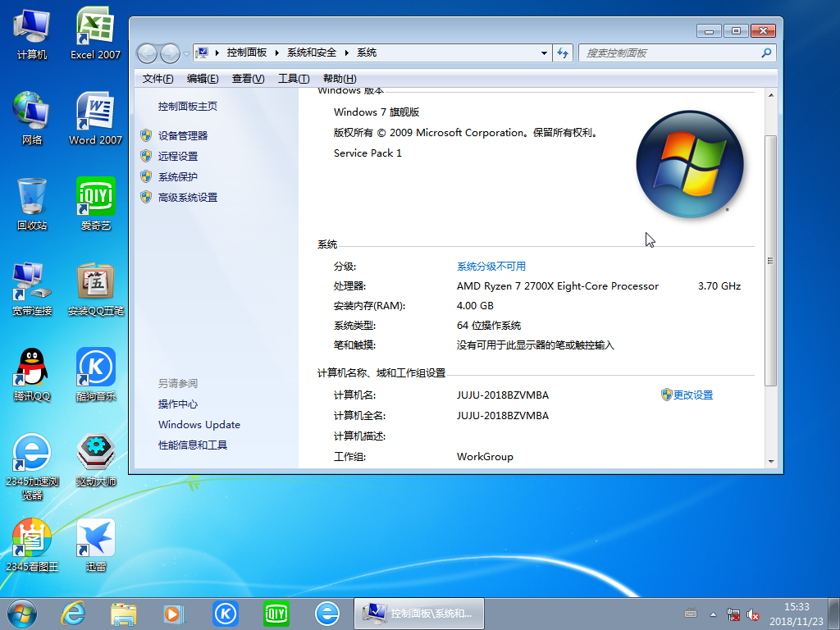Screen dimensions: 840x630
Task: Open the 文件(F) menu
Action: 157,79
